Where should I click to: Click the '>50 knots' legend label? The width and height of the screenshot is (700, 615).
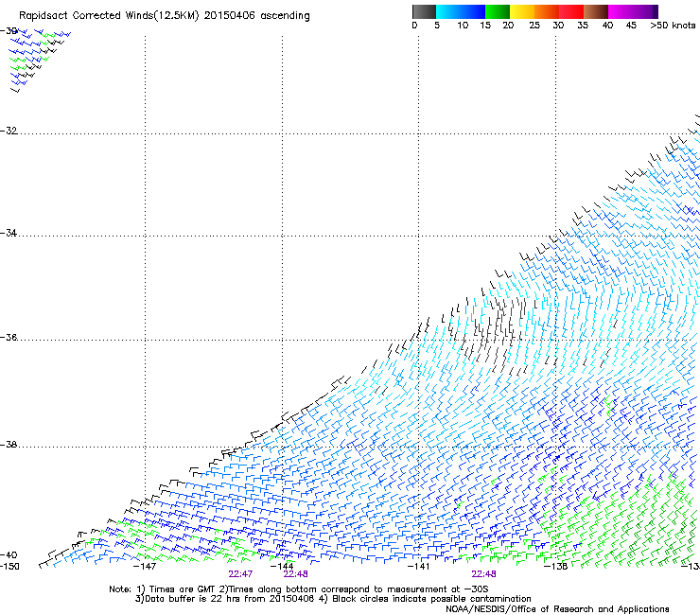(x=673, y=26)
